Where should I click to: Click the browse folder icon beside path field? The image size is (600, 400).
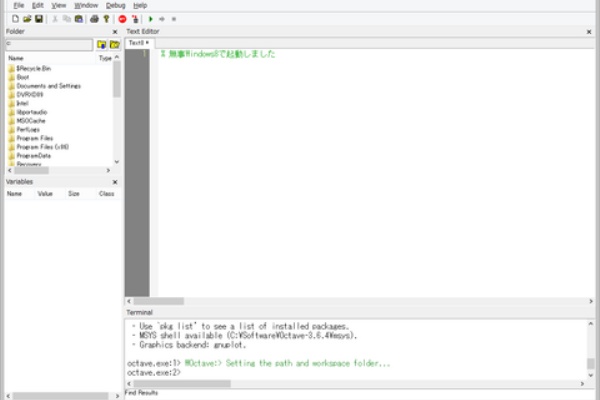[x=114, y=45]
